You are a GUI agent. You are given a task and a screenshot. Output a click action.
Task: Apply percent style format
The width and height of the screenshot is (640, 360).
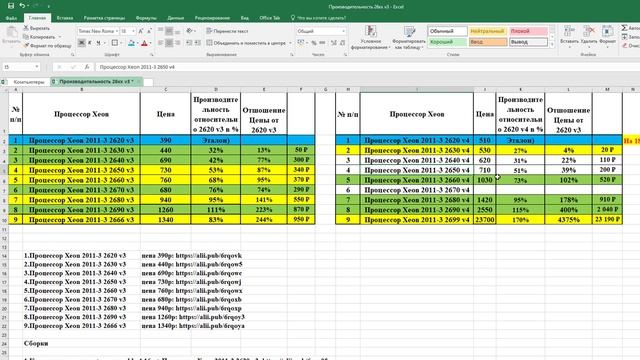314,43
